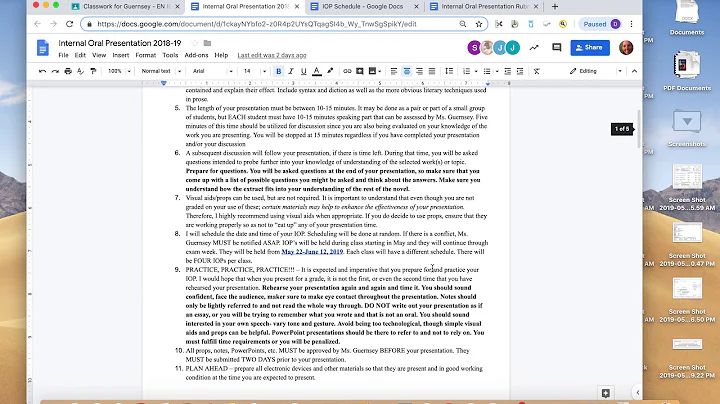Expand the numbered list dropdown arrow
This screenshot has width=720, height=404.
476,71
